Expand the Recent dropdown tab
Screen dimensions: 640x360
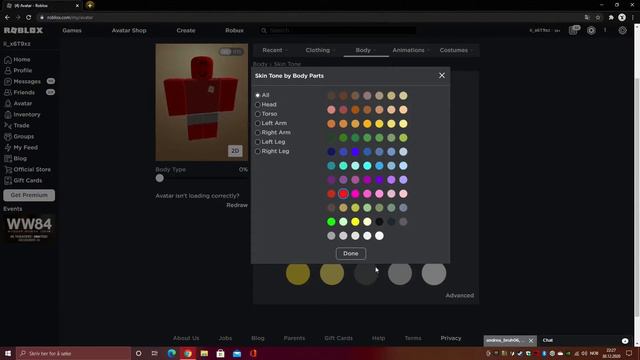coord(275,50)
